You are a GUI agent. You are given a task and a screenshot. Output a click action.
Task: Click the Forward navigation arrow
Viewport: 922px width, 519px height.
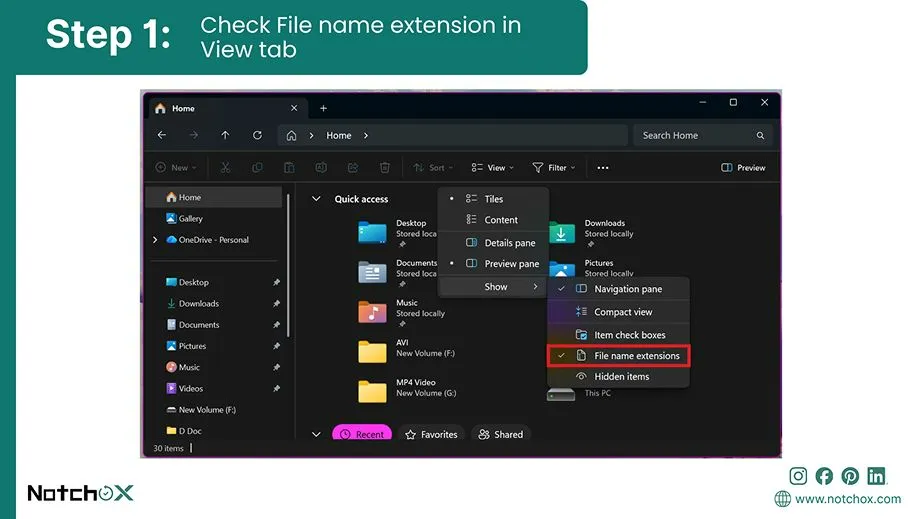[x=193, y=135]
